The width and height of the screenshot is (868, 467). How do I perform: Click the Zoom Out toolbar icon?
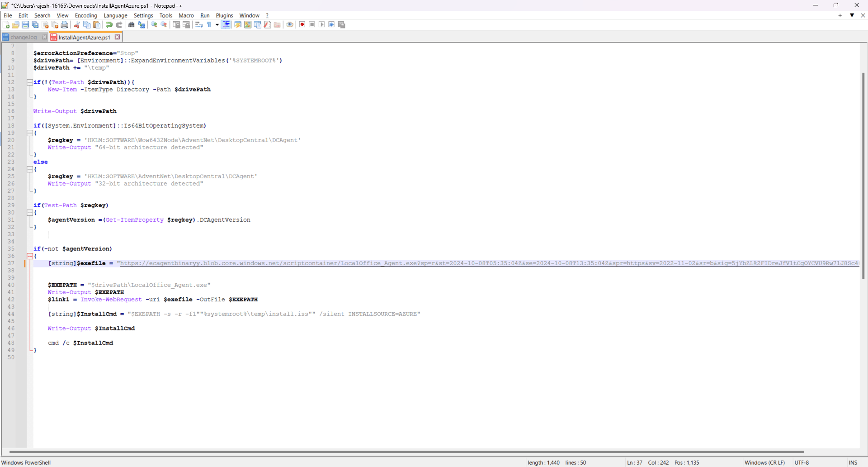(164, 25)
